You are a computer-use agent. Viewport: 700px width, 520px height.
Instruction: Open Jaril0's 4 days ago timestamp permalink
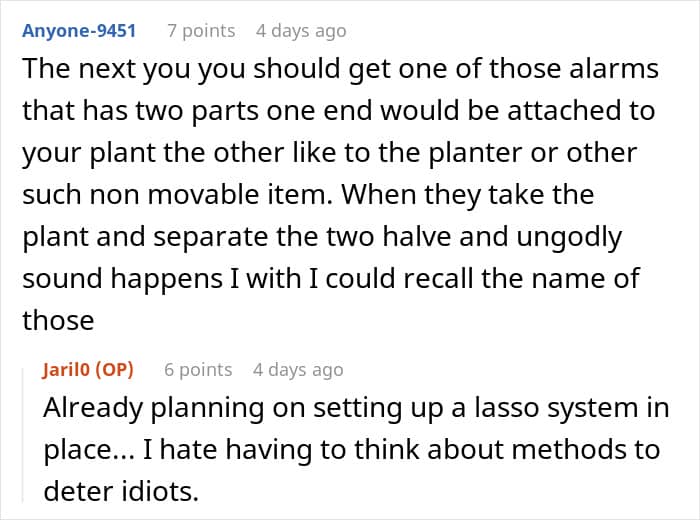pos(298,370)
